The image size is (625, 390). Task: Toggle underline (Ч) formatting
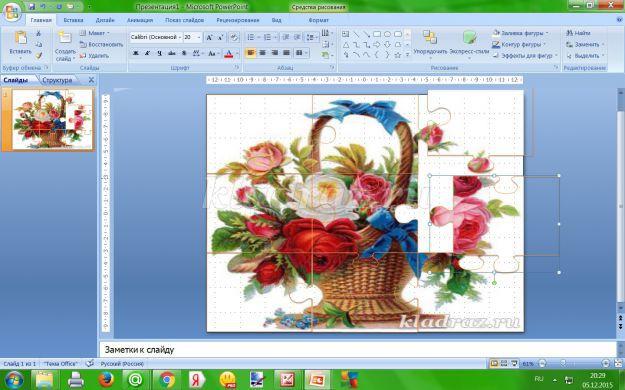[x=160, y=53]
